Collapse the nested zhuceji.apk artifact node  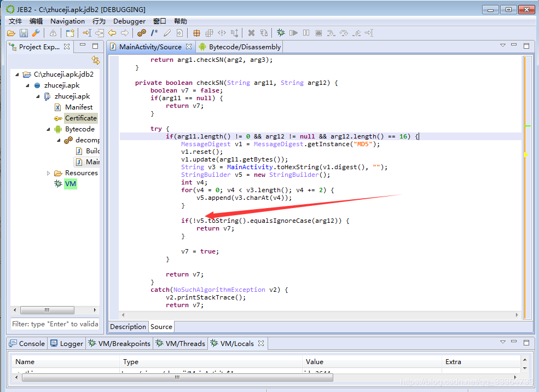(x=38, y=96)
